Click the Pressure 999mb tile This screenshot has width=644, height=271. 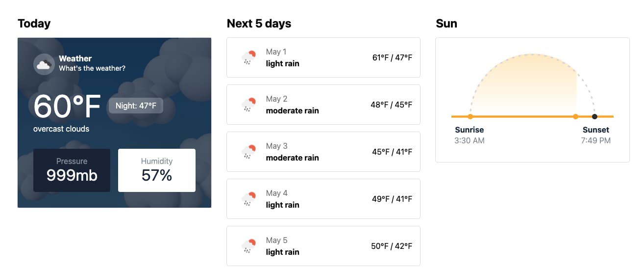click(x=72, y=170)
